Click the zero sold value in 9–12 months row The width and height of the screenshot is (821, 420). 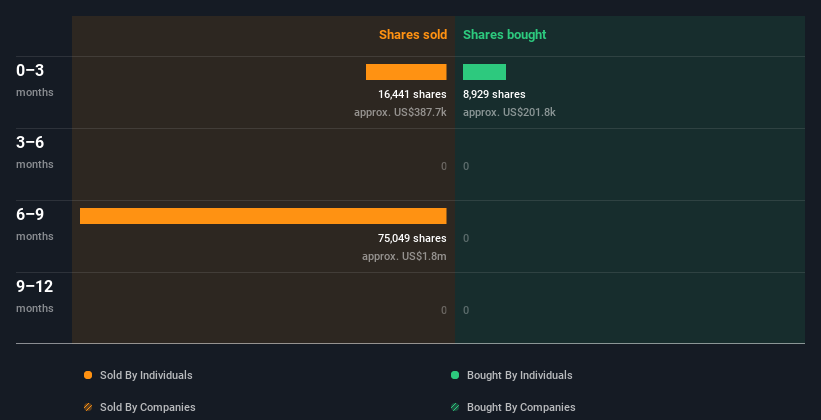tap(444, 310)
